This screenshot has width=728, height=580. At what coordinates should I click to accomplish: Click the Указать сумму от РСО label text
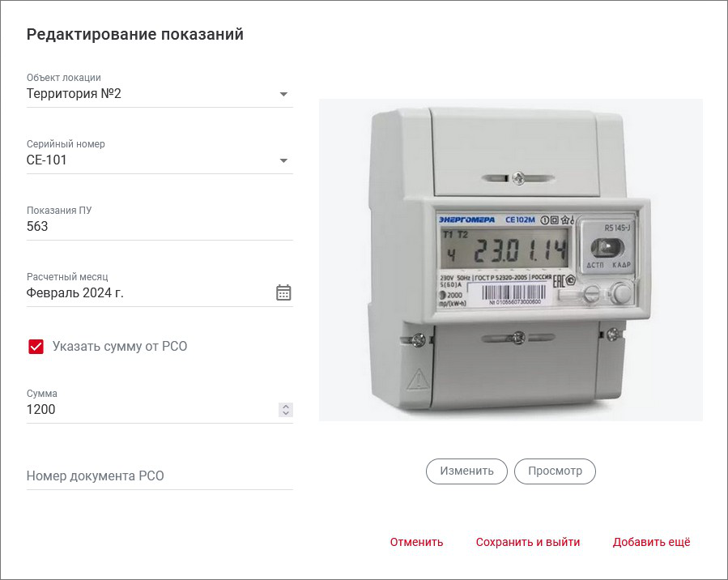[120, 347]
